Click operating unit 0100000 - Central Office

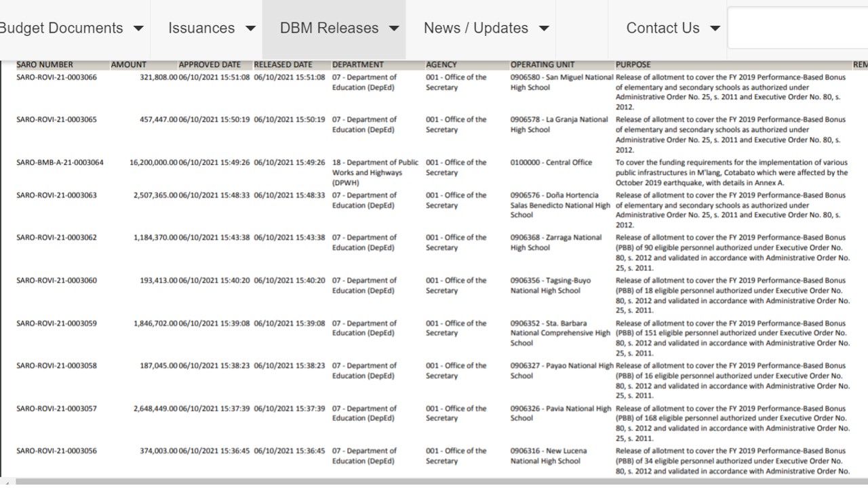pos(551,163)
